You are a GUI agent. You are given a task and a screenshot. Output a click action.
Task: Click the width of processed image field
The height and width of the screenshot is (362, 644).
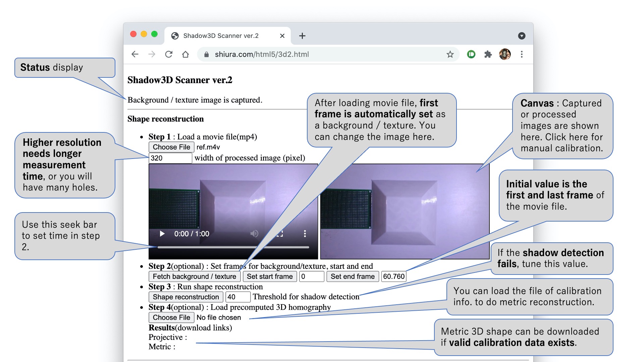[170, 158]
